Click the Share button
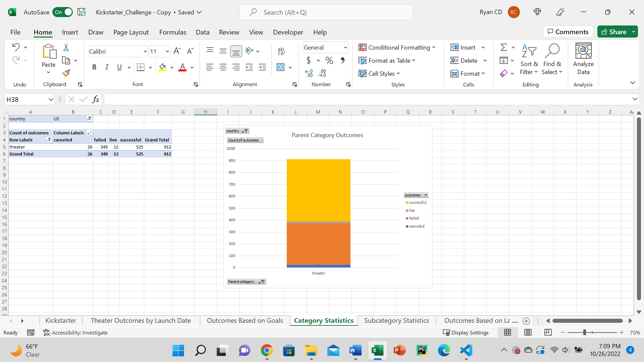 coord(616,32)
